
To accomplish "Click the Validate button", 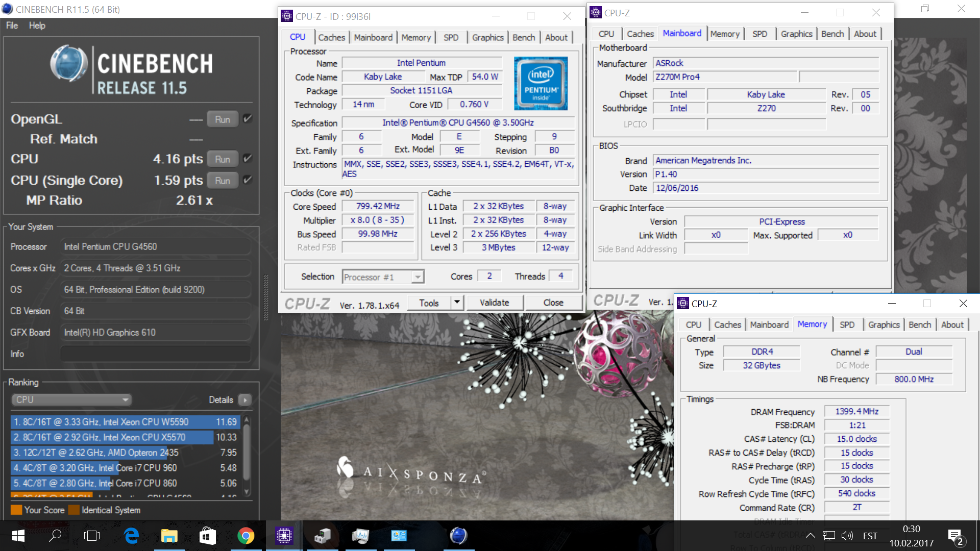I will (494, 303).
